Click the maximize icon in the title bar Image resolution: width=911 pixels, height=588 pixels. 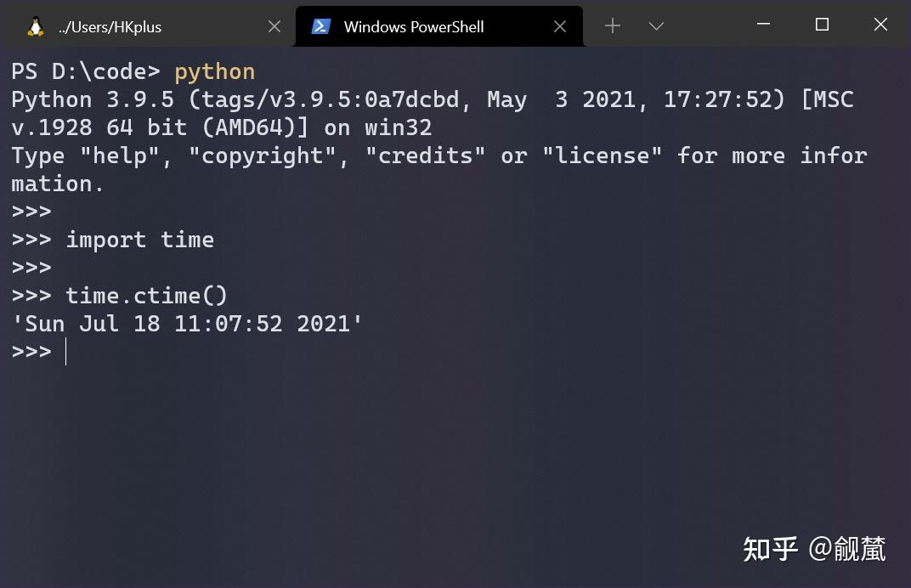(821, 25)
